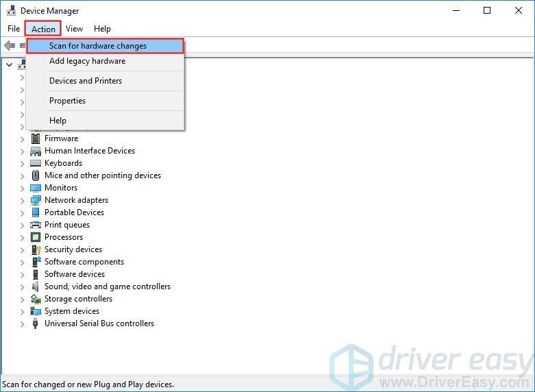Select the Processors label
Screen dimensions: 535x392
click(x=64, y=237)
